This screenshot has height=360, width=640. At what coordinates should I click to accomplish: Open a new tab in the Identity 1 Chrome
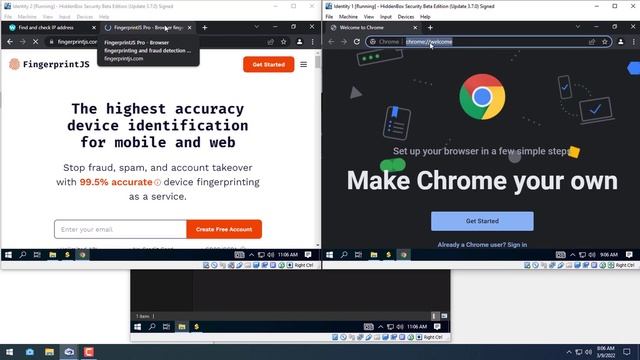click(x=430, y=27)
